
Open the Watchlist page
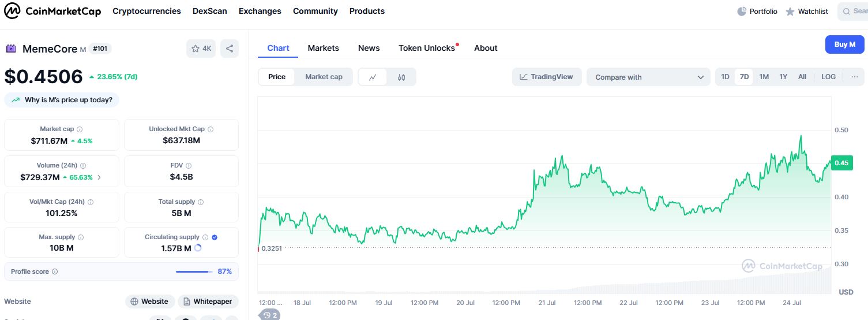[x=807, y=12]
